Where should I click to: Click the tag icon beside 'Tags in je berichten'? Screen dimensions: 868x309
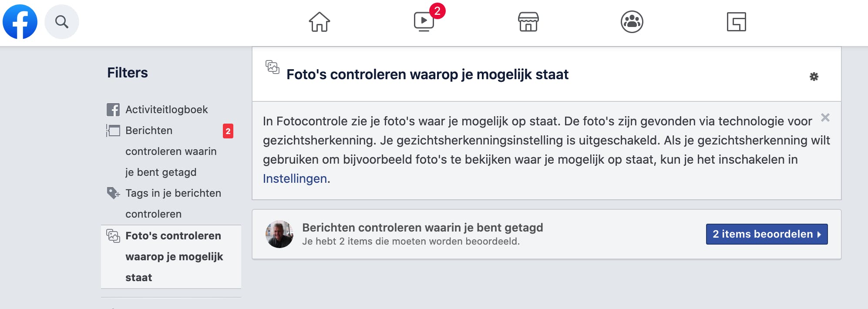coord(113,193)
